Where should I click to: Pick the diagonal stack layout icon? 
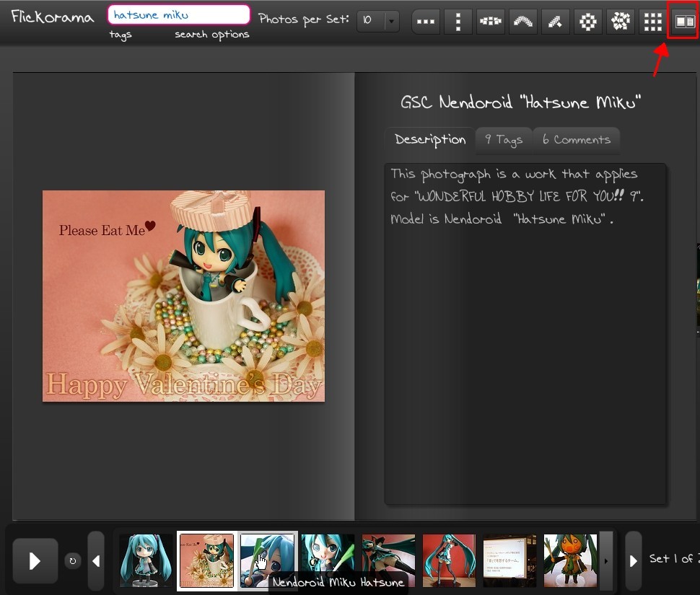point(556,21)
